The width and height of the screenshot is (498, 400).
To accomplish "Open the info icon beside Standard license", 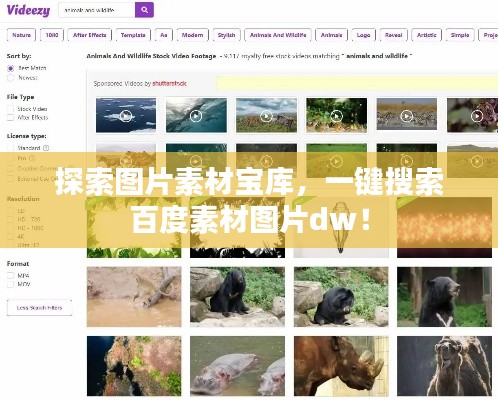I will coord(46,148).
